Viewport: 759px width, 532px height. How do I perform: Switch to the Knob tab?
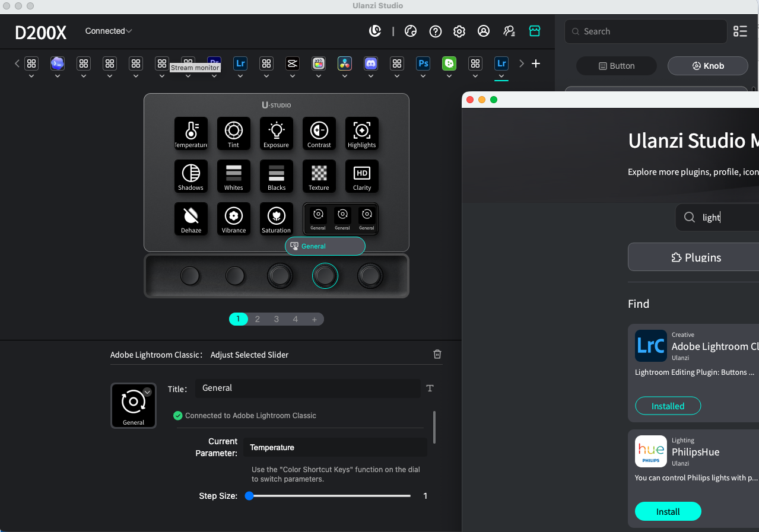(707, 66)
